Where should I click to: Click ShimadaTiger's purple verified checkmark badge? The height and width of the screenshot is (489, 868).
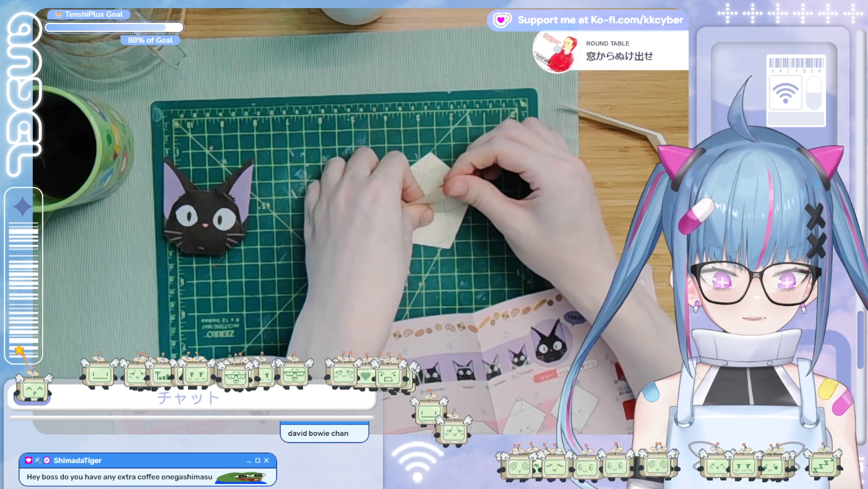[x=46, y=461]
